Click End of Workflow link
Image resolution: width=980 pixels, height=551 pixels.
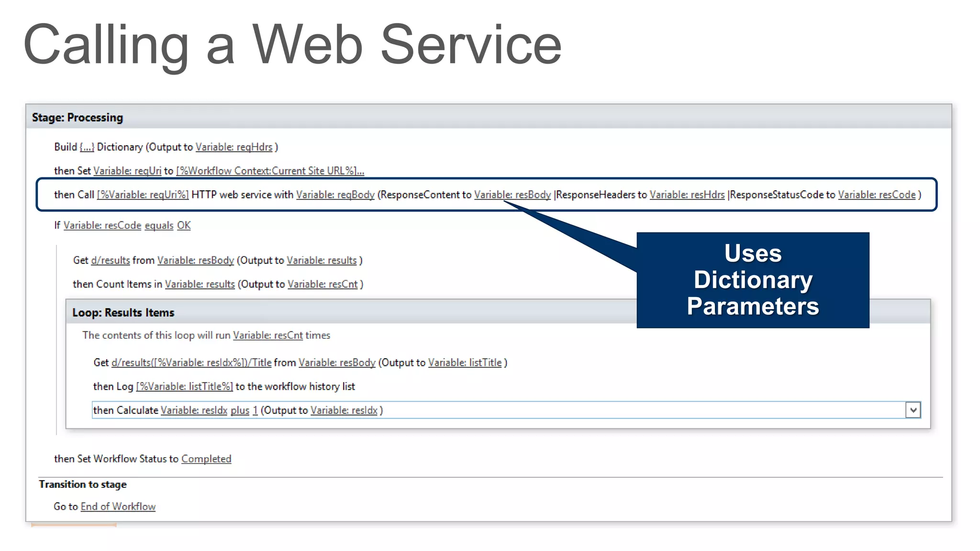[118, 507]
